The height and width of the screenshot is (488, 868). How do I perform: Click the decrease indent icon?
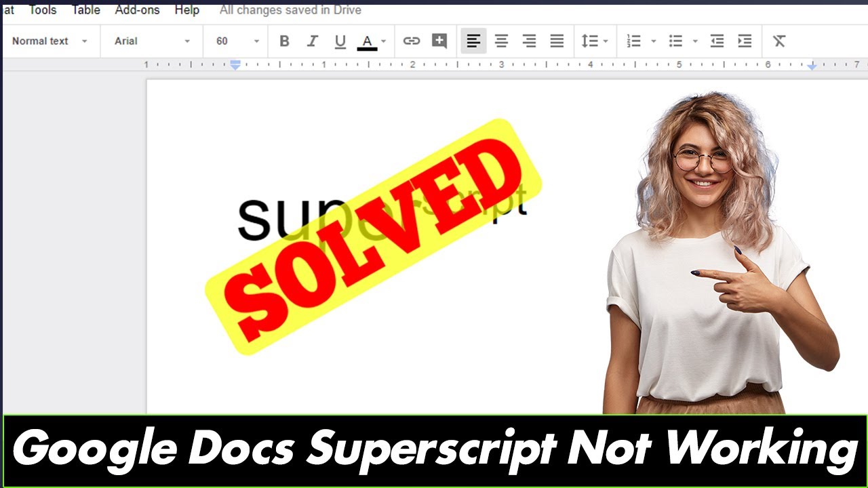click(x=717, y=41)
